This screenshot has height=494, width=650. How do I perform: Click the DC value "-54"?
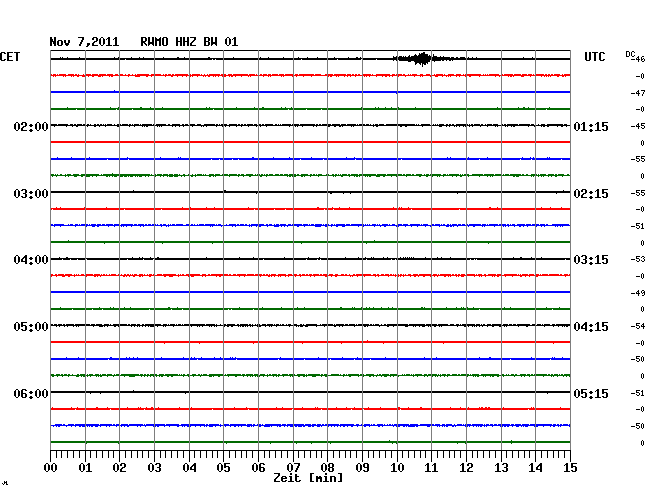tap(638, 326)
